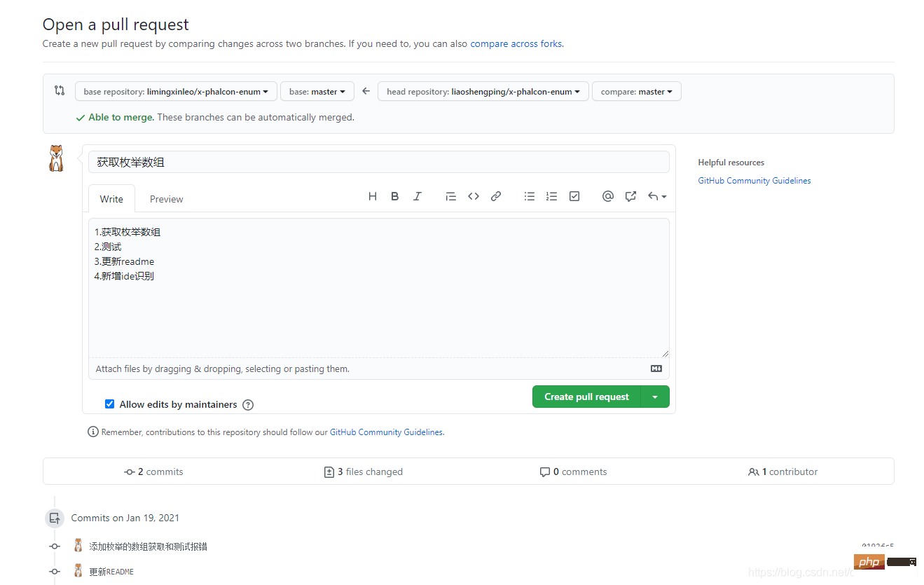Click the files changed icon
This screenshot has width=924, height=585.
pyautogui.click(x=329, y=472)
